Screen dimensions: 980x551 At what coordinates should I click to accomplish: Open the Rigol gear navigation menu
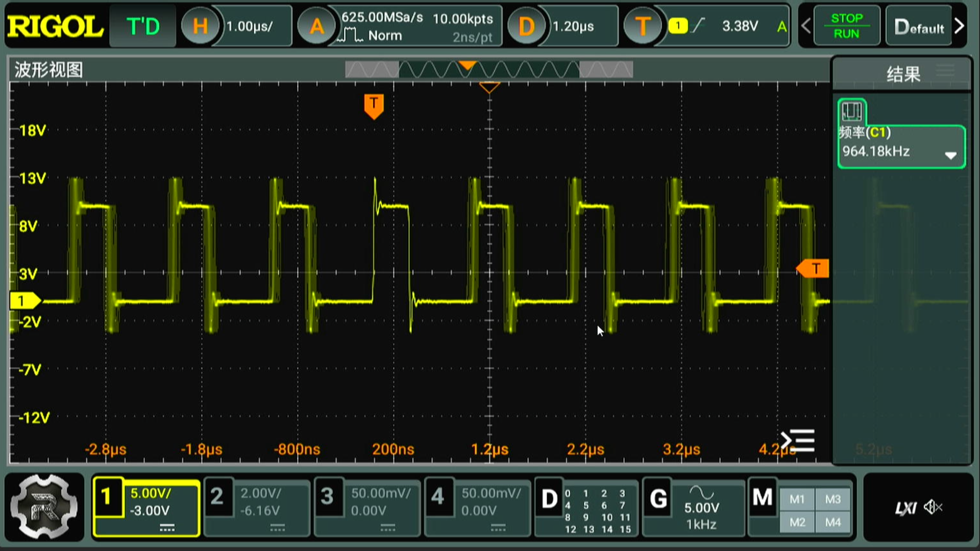coord(44,507)
